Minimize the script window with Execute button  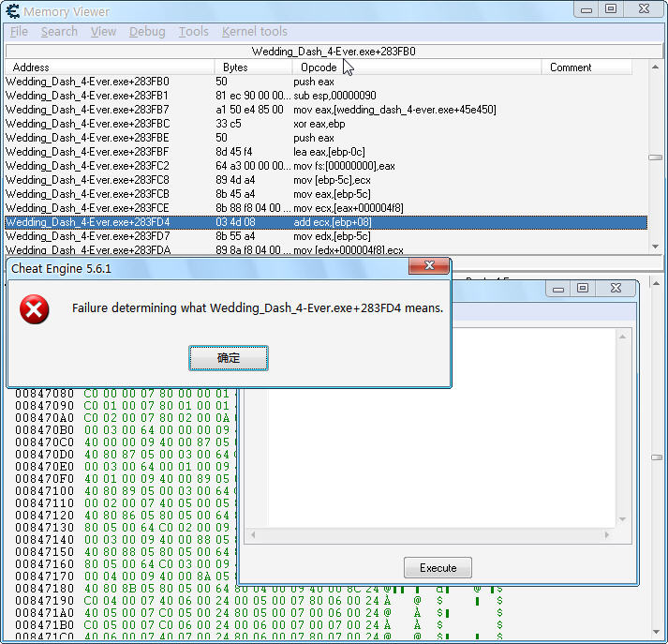tap(558, 289)
